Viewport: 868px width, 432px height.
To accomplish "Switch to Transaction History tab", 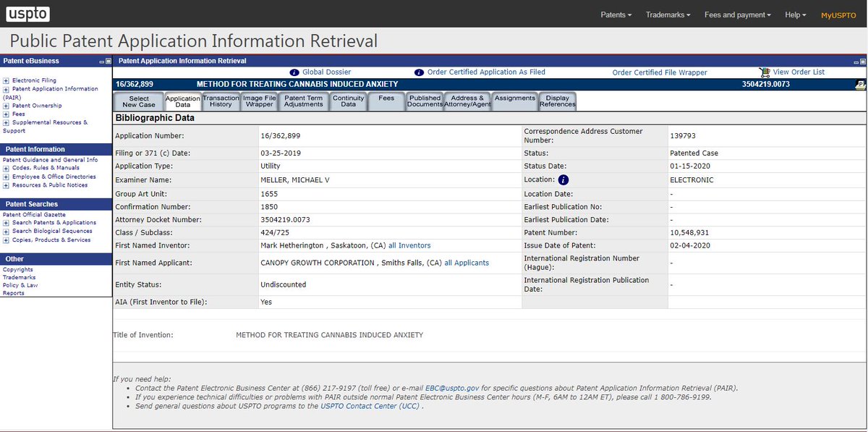I will tap(221, 101).
